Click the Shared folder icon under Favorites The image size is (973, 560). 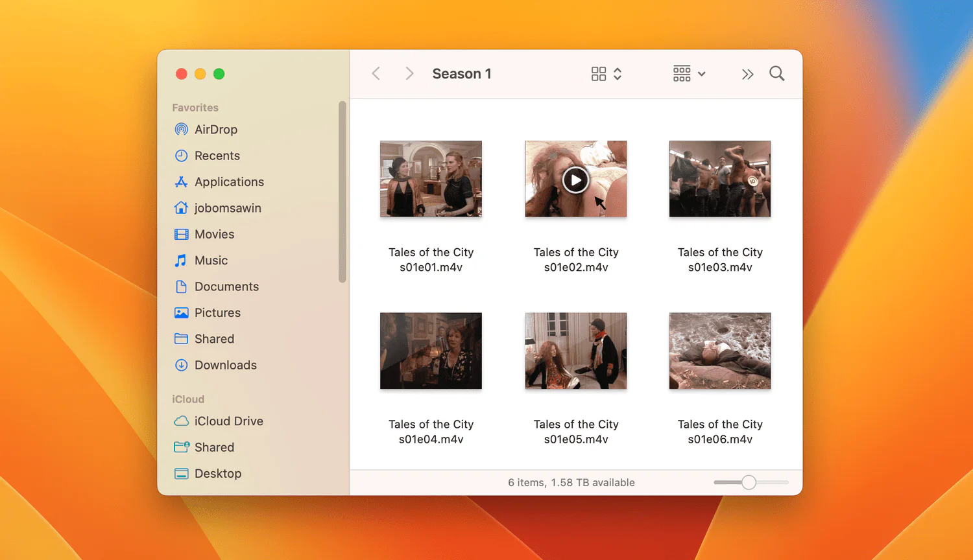pos(182,339)
